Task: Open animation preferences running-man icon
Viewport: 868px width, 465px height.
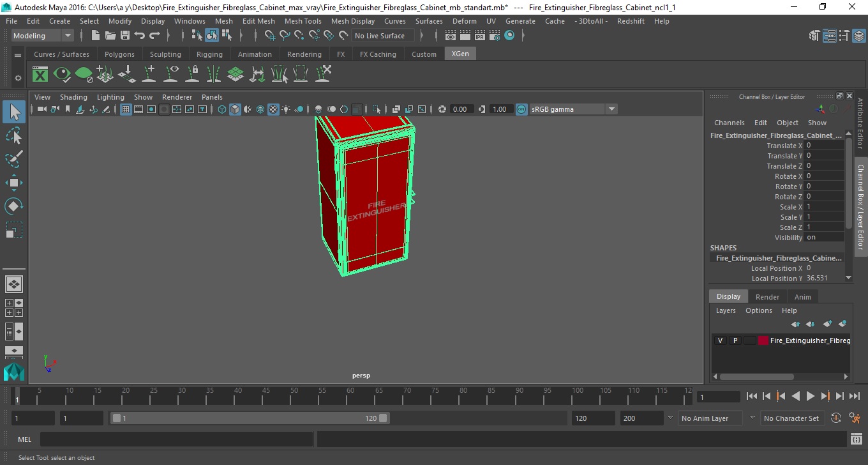Action: pos(855,418)
